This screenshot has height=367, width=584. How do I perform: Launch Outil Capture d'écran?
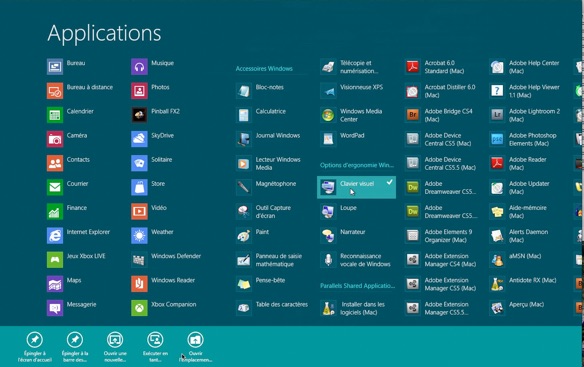pyautogui.click(x=263, y=212)
